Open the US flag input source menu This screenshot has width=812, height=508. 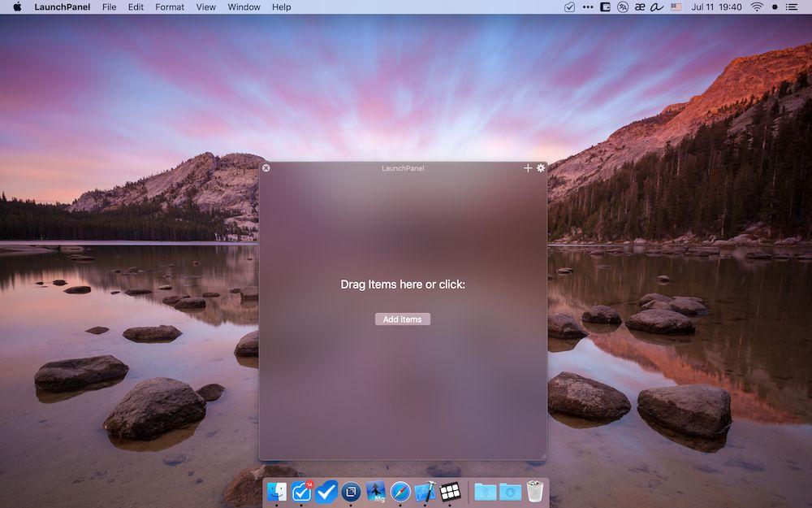(x=676, y=7)
